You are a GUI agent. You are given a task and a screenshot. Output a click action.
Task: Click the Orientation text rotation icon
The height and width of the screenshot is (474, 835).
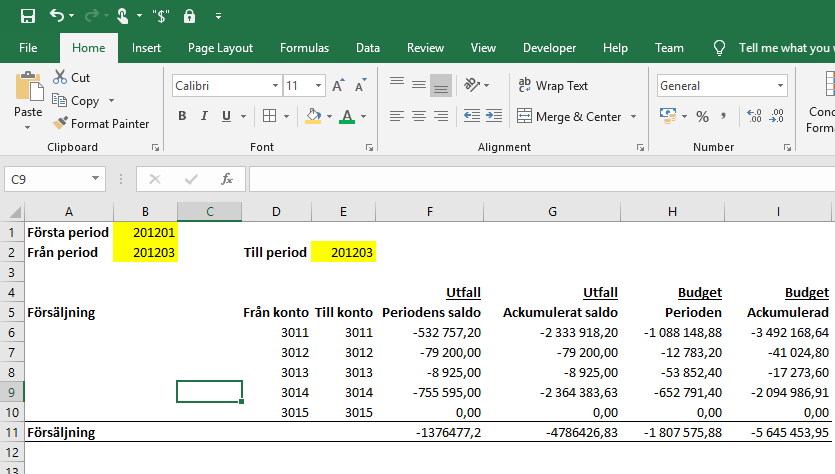473,85
